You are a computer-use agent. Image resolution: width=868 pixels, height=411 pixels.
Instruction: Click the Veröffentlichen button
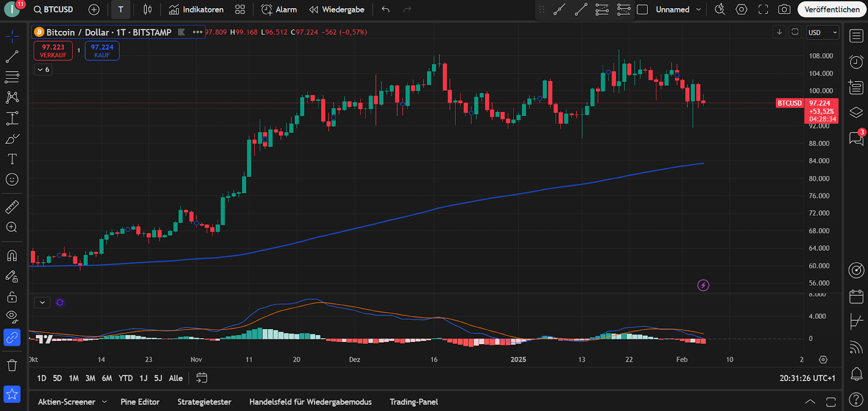click(x=832, y=9)
